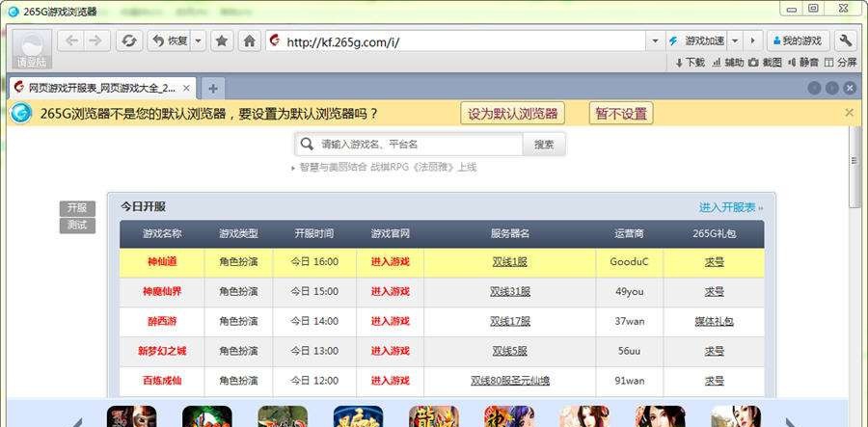The height and width of the screenshot is (427, 868).
Task: Open the address bar history dropdown
Action: pos(655,40)
